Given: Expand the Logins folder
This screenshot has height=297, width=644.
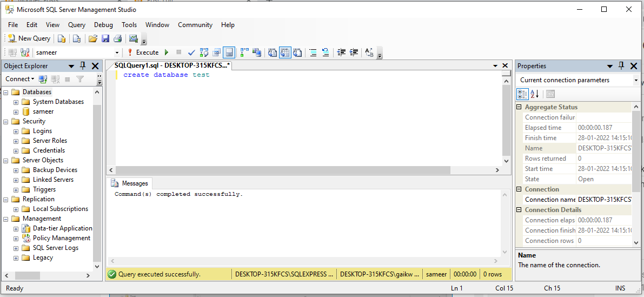Looking at the screenshot, I should pos(16,131).
